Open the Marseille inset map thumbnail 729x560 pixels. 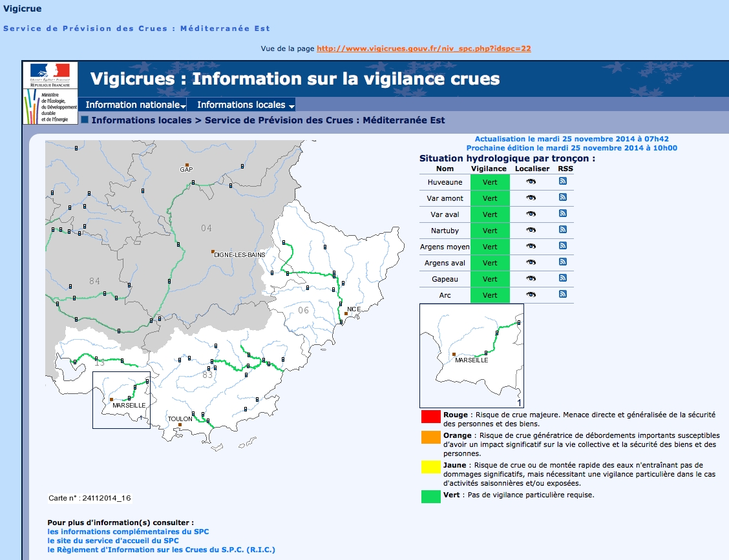[472, 356]
